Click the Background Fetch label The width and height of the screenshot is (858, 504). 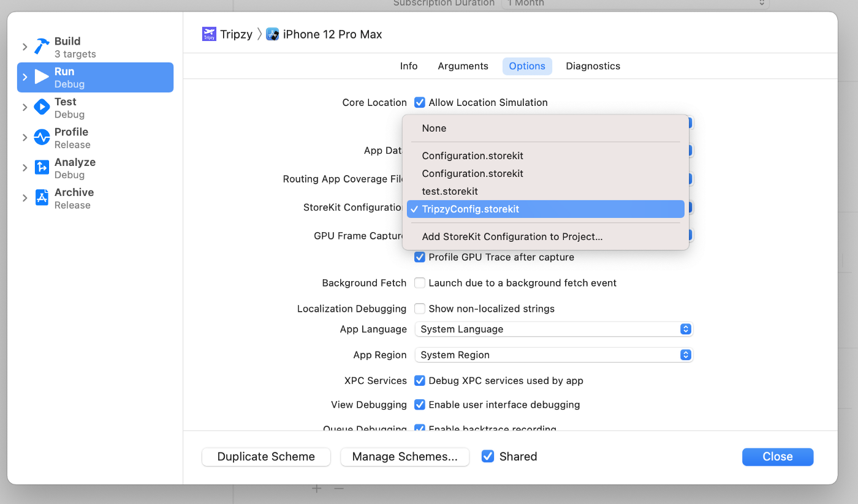[364, 283]
